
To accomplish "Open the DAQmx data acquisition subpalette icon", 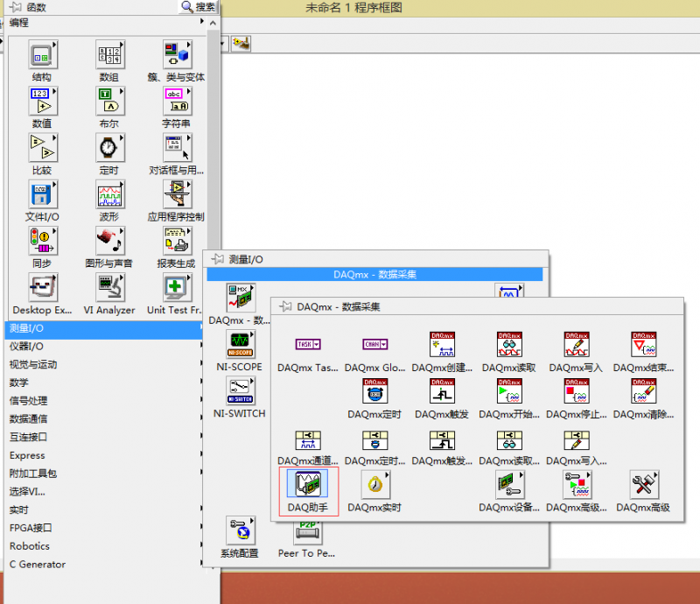I will [240, 298].
